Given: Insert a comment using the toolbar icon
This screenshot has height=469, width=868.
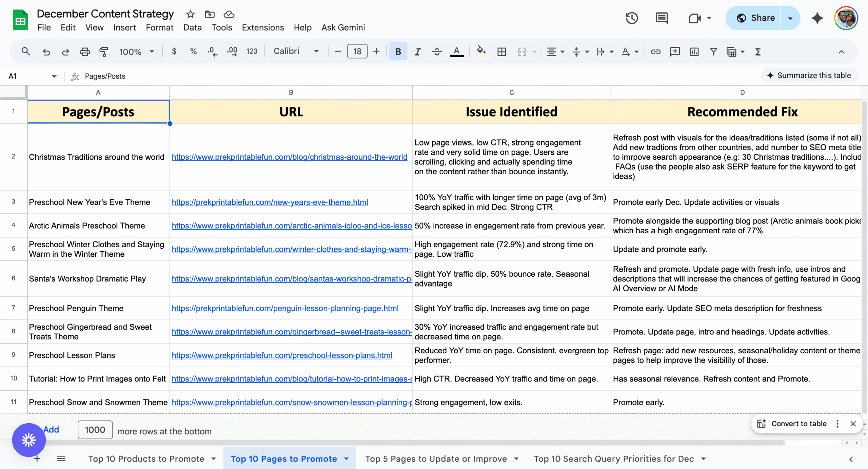Looking at the screenshot, I should click(x=675, y=52).
